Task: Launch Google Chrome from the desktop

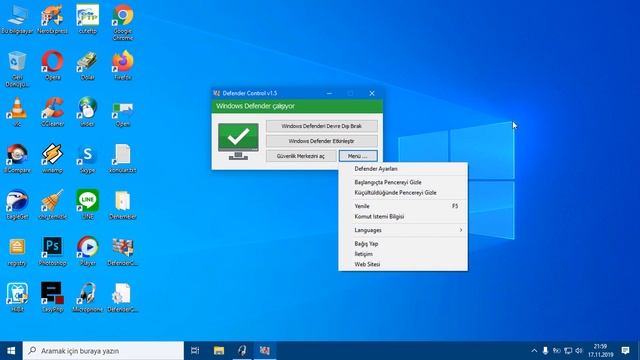Action: 123,21
